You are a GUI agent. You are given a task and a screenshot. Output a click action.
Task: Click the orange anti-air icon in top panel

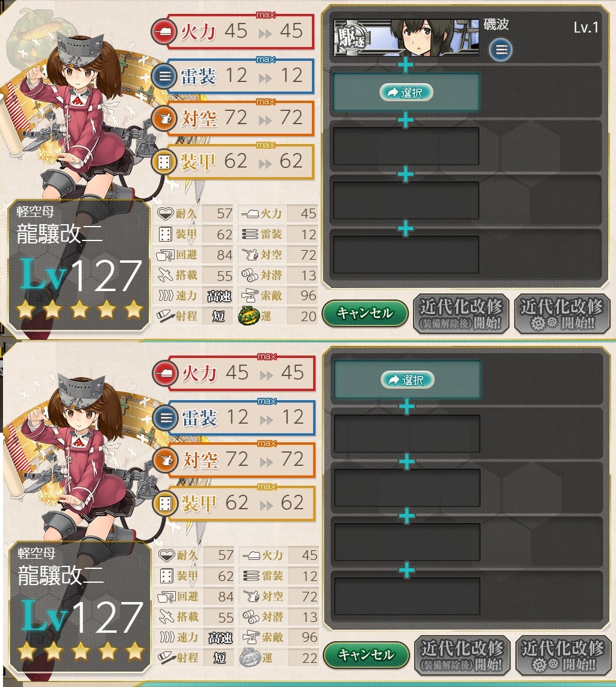(164, 119)
